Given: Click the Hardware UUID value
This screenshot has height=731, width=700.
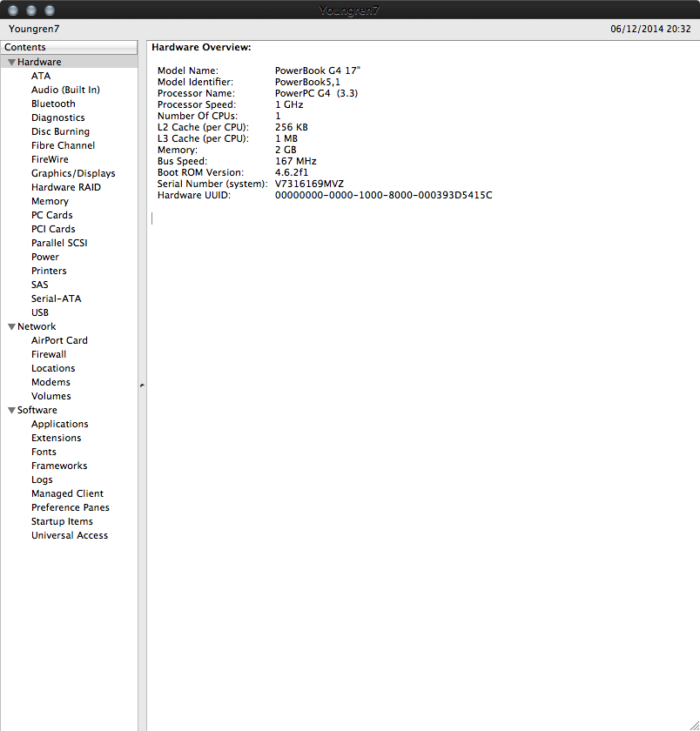Looking at the screenshot, I should 383,195.
